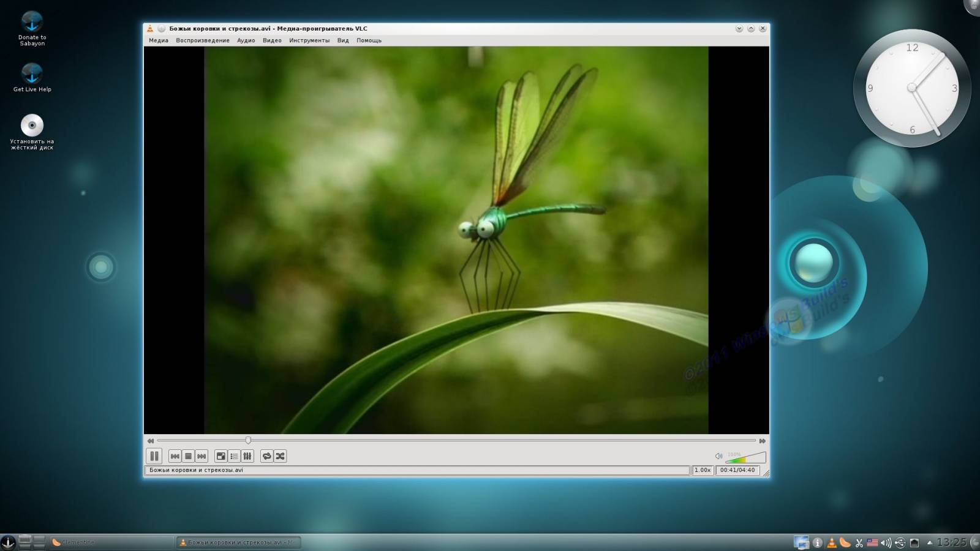Open Get Live Help desktop icon

click(32, 77)
